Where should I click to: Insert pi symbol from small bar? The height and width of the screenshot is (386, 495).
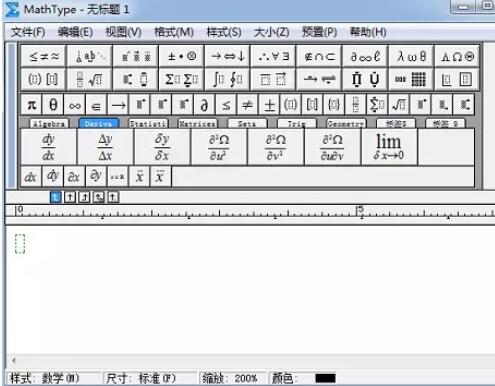point(31,105)
